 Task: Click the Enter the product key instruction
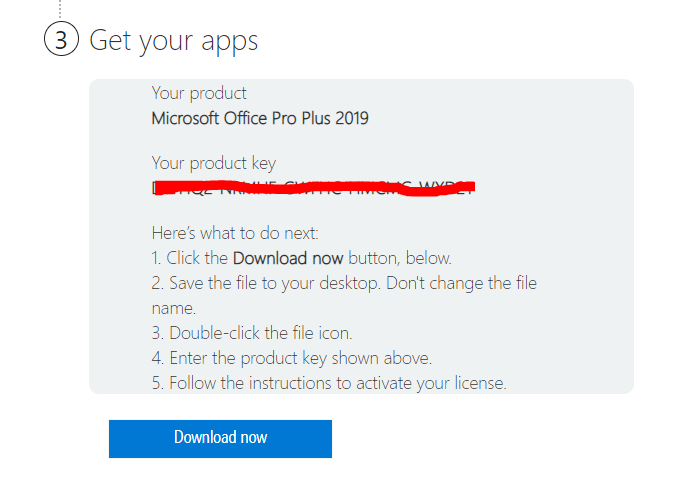292,357
